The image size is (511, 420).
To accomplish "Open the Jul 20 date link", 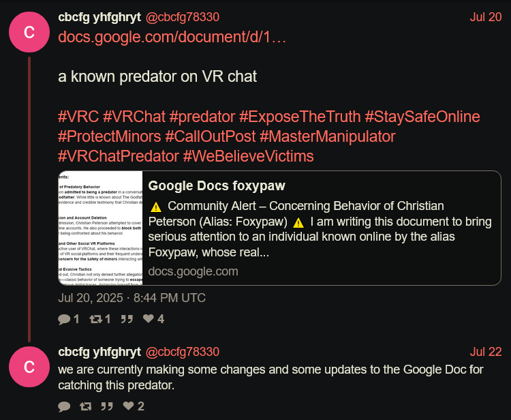I will pos(486,17).
